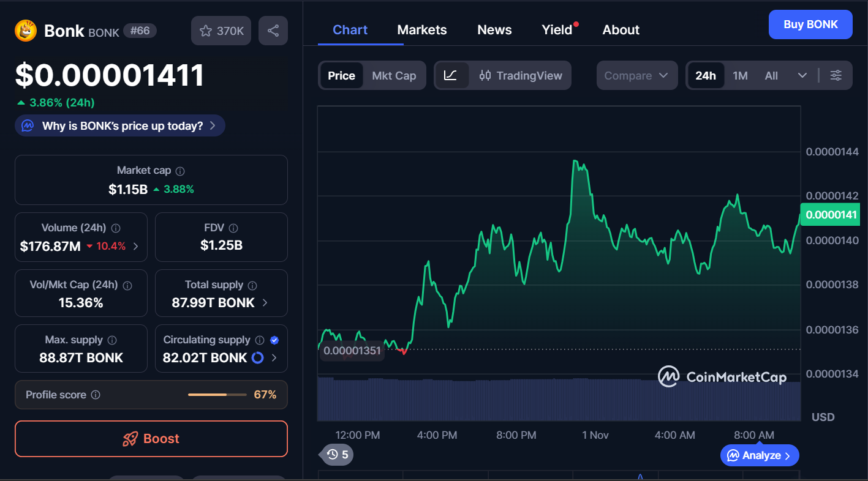Open the Compare dropdown
This screenshot has width=868, height=481.
(636, 75)
